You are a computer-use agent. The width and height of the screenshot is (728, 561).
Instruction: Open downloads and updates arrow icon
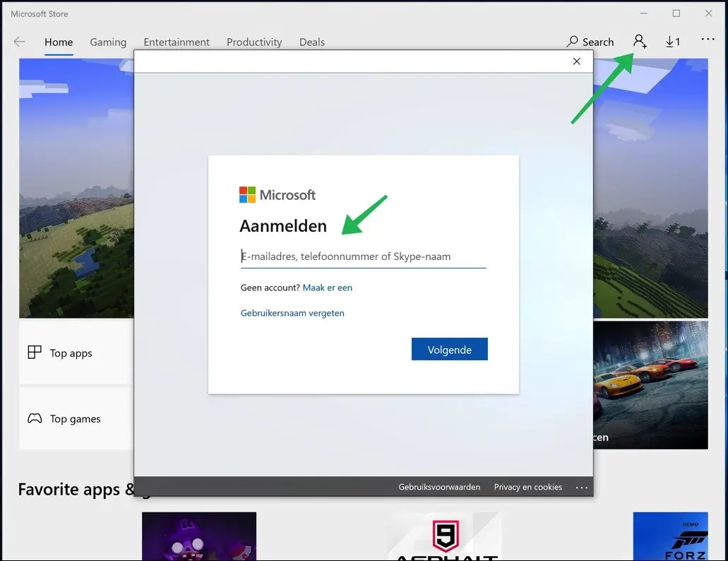[x=673, y=42]
